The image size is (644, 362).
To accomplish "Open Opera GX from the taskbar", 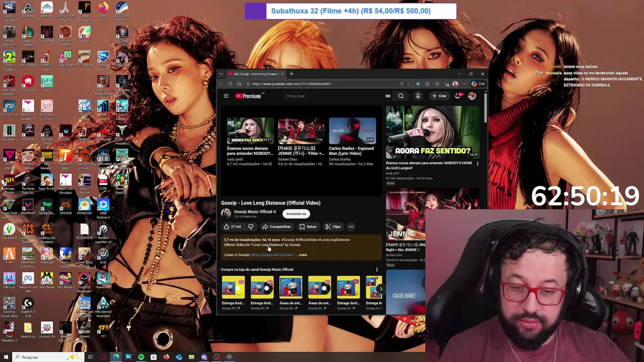I will pyautogui.click(x=103, y=357).
